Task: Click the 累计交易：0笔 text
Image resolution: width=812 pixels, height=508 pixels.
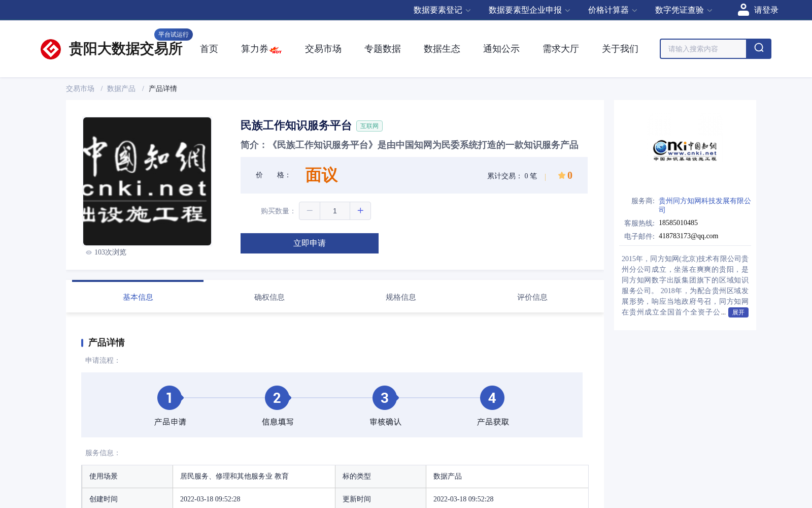Action: [512, 176]
